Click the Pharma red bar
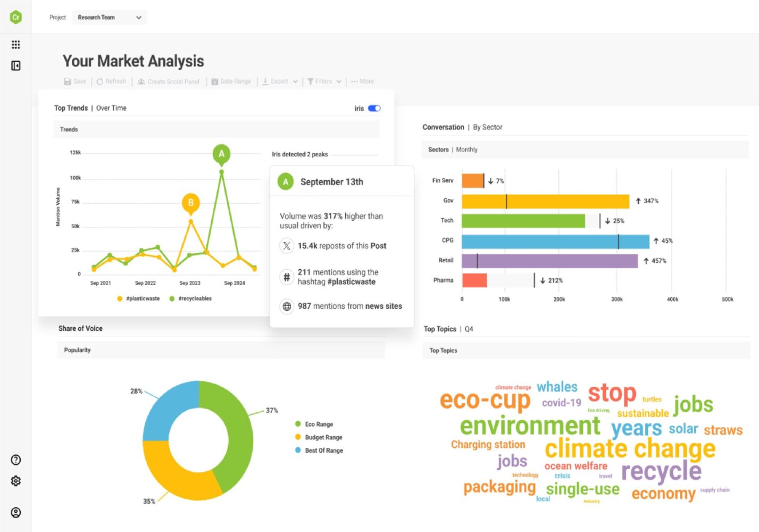The height and width of the screenshot is (532, 759). click(x=474, y=280)
